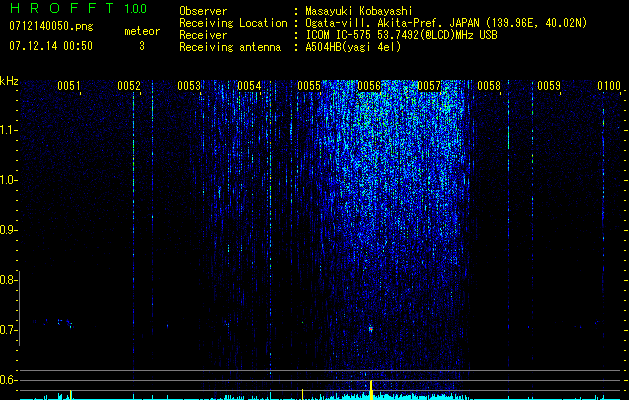Click time marker 0053

coord(189,86)
